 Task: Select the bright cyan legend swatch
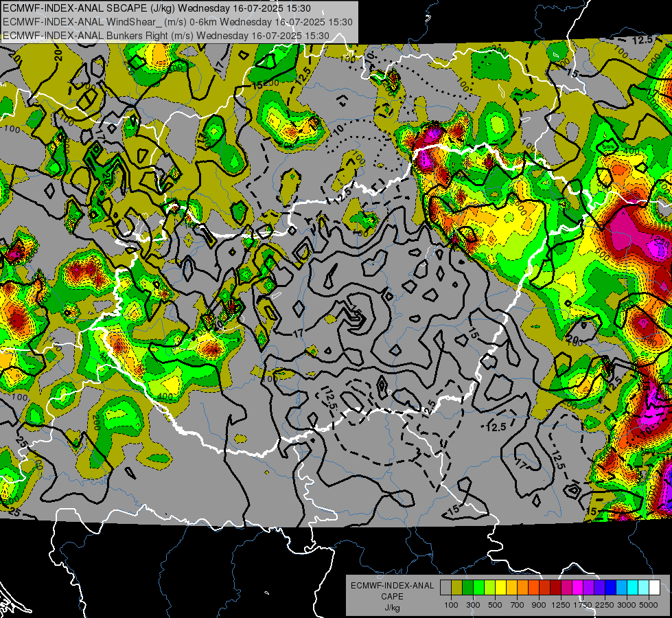(x=633, y=587)
